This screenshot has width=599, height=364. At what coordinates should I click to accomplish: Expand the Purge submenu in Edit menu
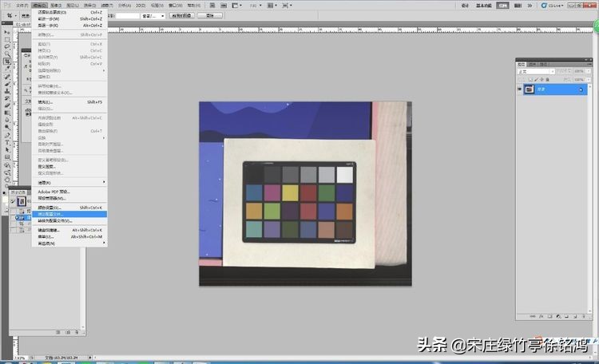pyautogui.click(x=69, y=183)
